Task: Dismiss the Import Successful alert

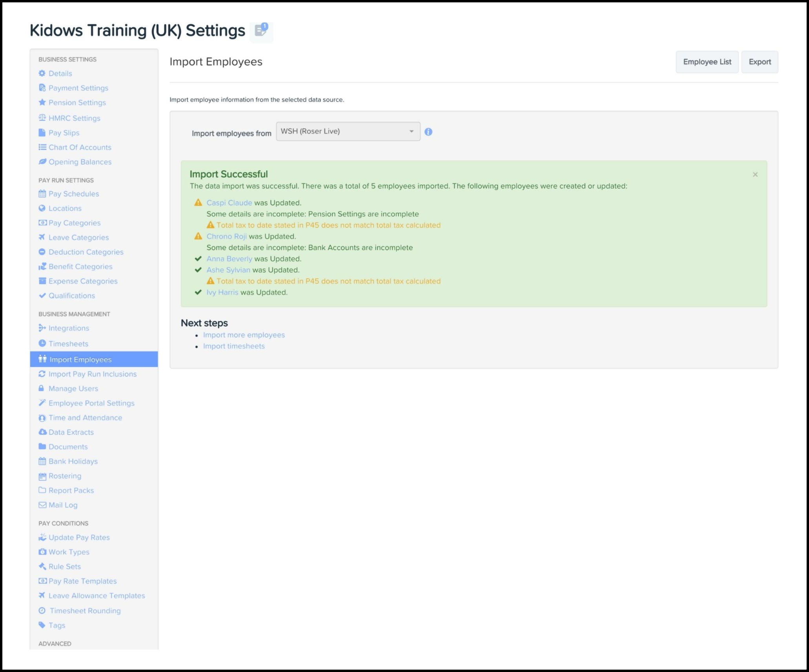Action: pos(755,174)
